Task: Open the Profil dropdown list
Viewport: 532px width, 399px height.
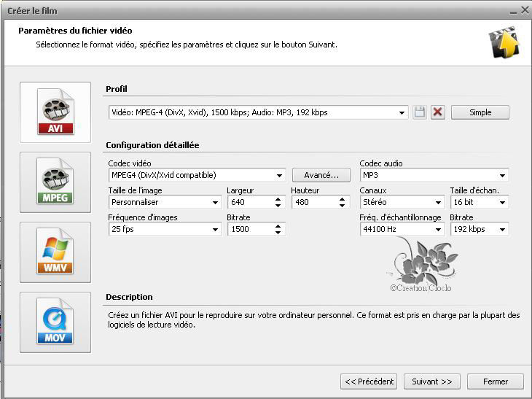Action: tap(402, 112)
